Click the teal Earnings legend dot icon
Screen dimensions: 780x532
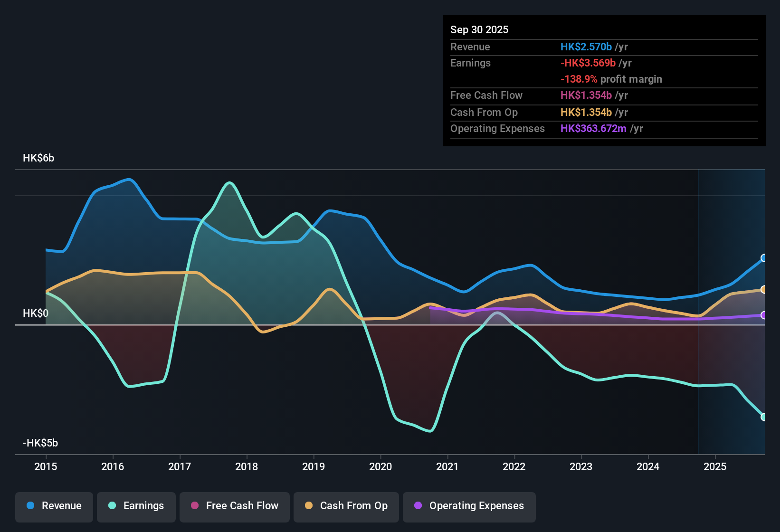click(112, 506)
